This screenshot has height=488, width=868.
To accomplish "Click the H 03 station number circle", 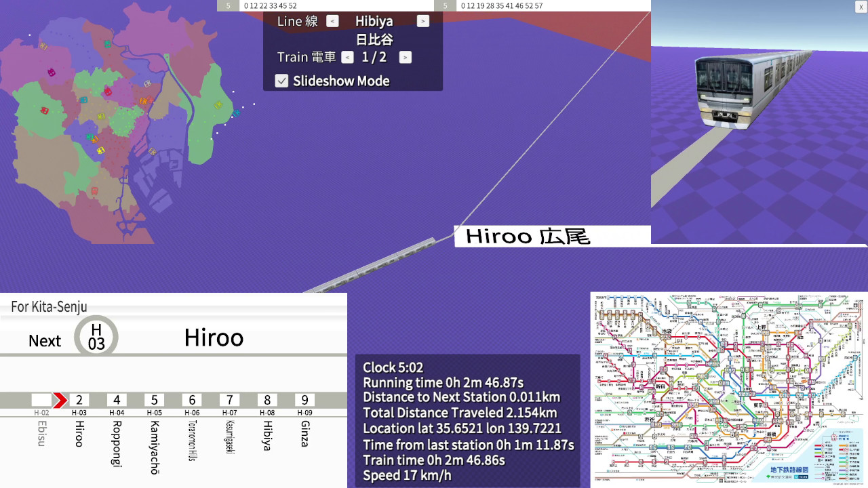I will point(96,337).
